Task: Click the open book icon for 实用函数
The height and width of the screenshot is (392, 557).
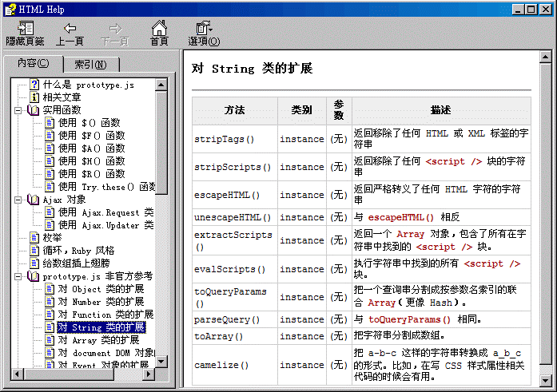Action: coord(33,110)
